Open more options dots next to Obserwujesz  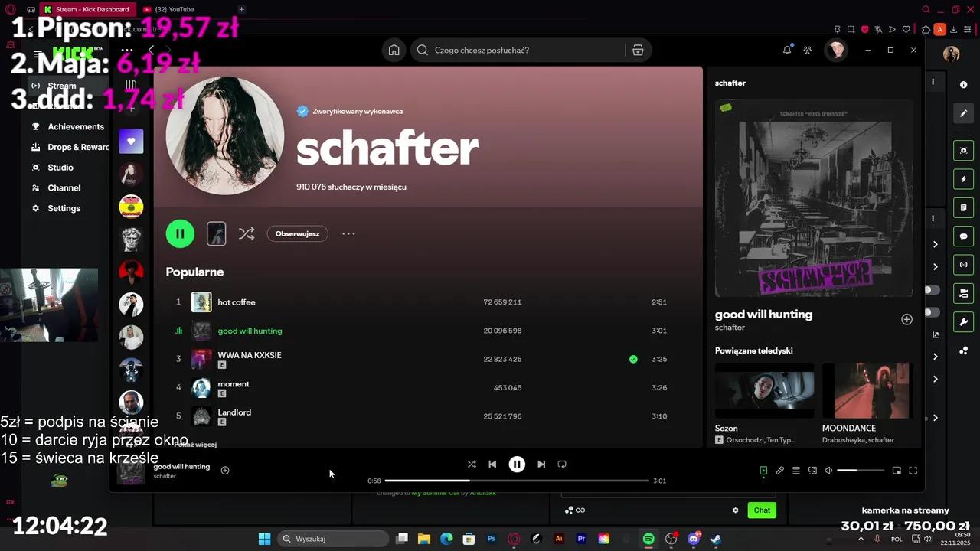pyautogui.click(x=348, y=234)
